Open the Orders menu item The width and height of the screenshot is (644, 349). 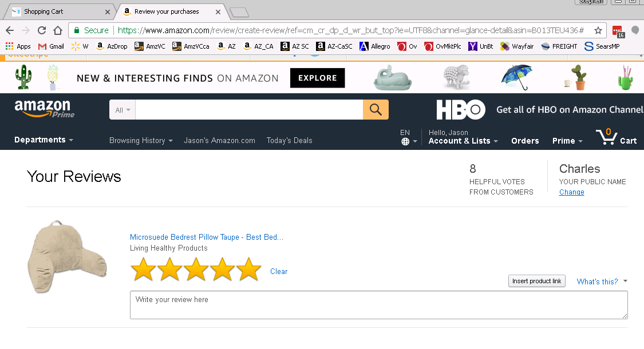coord(525,140)
